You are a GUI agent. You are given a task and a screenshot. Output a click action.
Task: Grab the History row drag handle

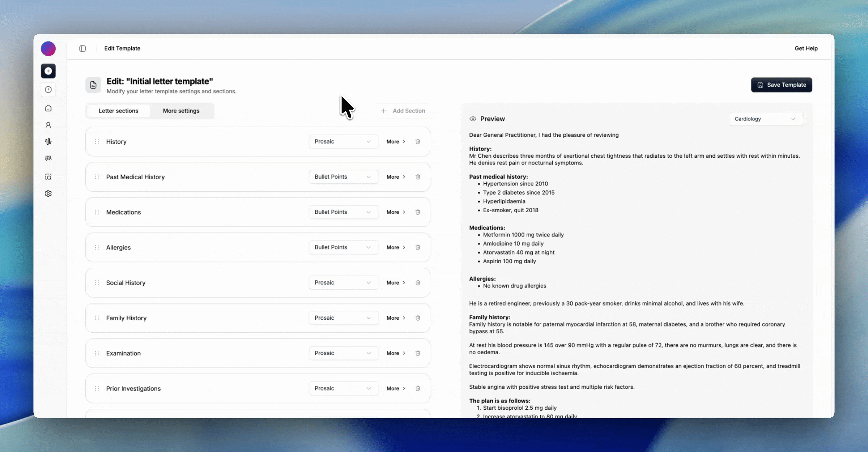pyautogui.click(x=97, y=141)
